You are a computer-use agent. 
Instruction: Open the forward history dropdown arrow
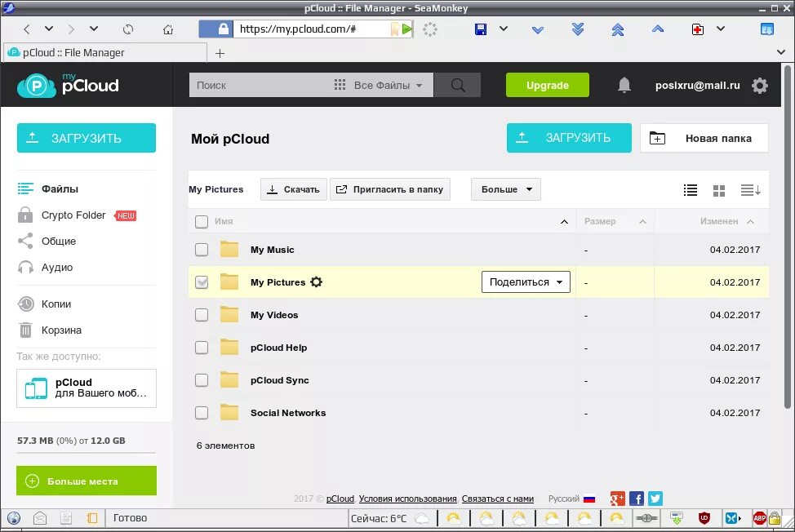94,29
